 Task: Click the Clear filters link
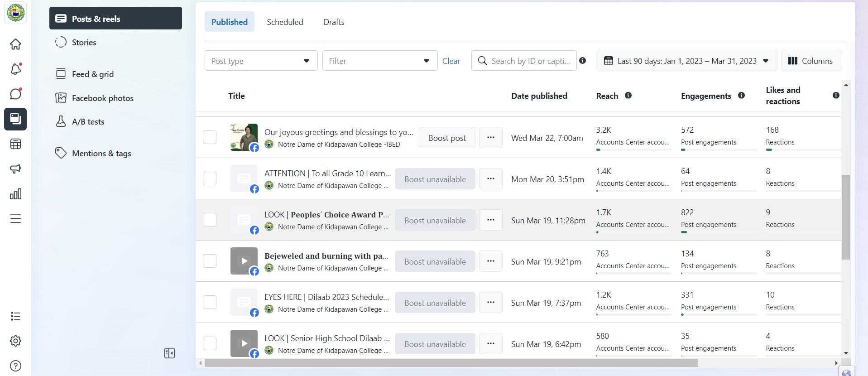(451, 61)
